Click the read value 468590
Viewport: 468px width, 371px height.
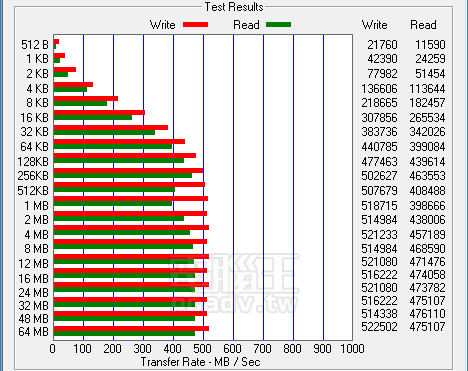pyautogui.click(x=428, y=249)
